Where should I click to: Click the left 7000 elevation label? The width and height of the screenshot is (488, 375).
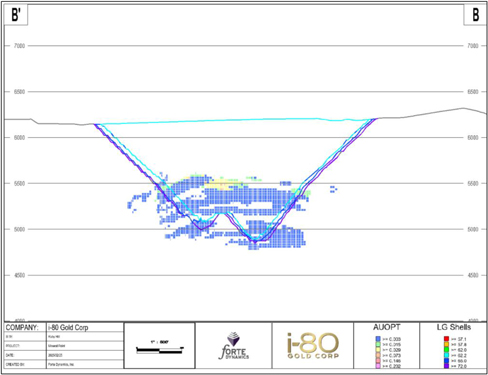19,46
